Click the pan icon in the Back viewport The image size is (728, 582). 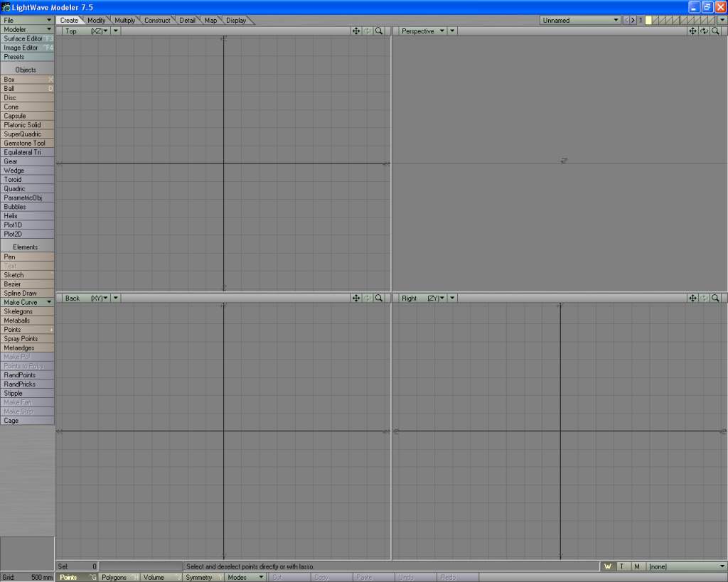356,298
